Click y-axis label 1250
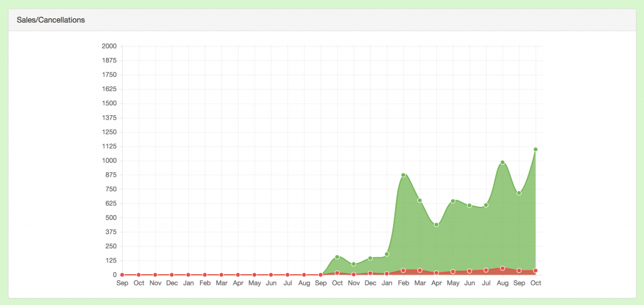The height and width of the screenshot is (305, 644). pyautogui.click(x=109, y=132)
